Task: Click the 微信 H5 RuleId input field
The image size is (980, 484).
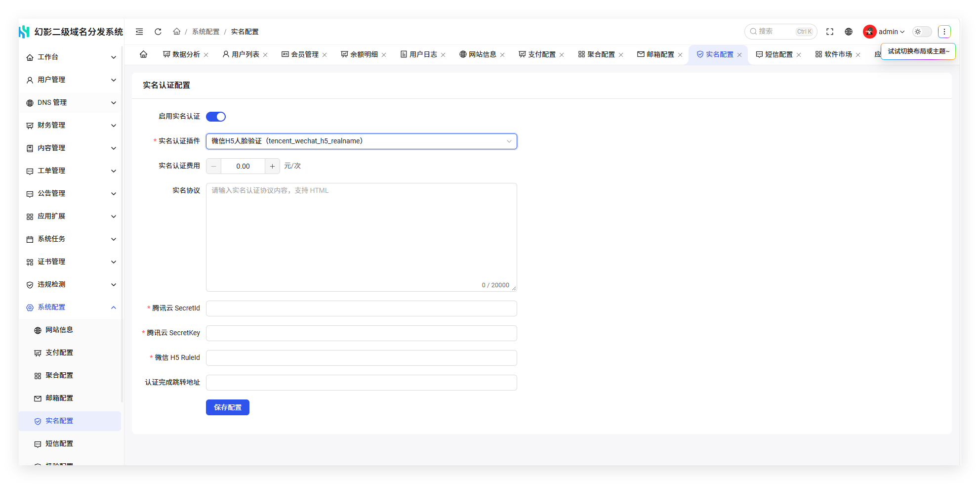Action: 362,358
